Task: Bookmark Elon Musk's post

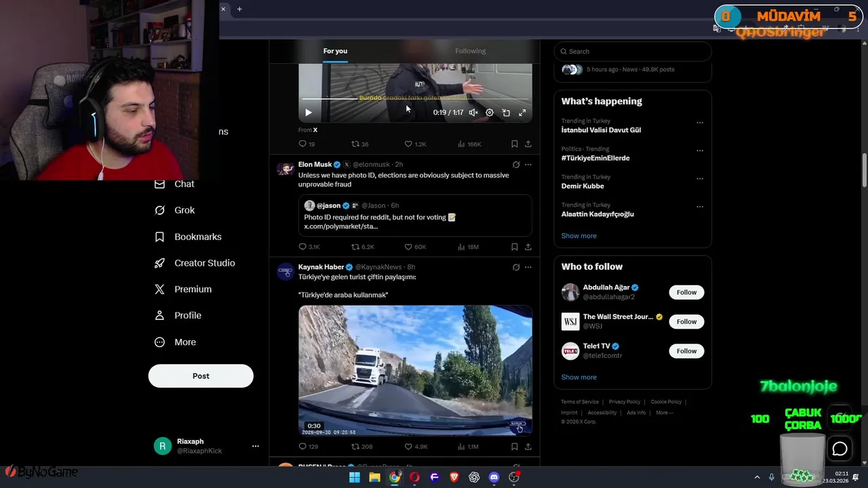Action: click(514, 247)
